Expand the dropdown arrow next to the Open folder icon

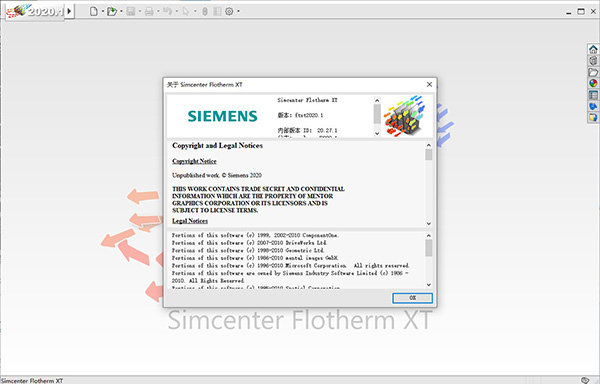(x=121, y=11)
